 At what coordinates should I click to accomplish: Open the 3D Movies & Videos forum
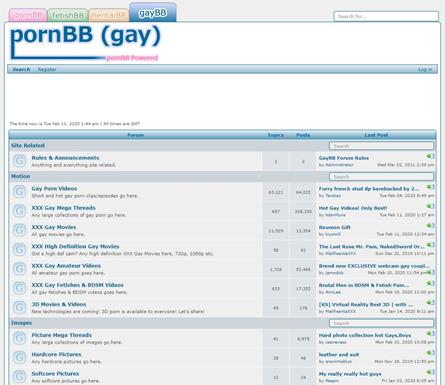point(59,304)
